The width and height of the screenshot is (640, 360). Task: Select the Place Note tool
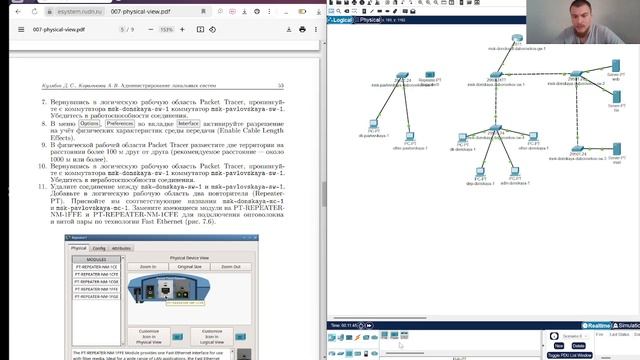(364, 11)
